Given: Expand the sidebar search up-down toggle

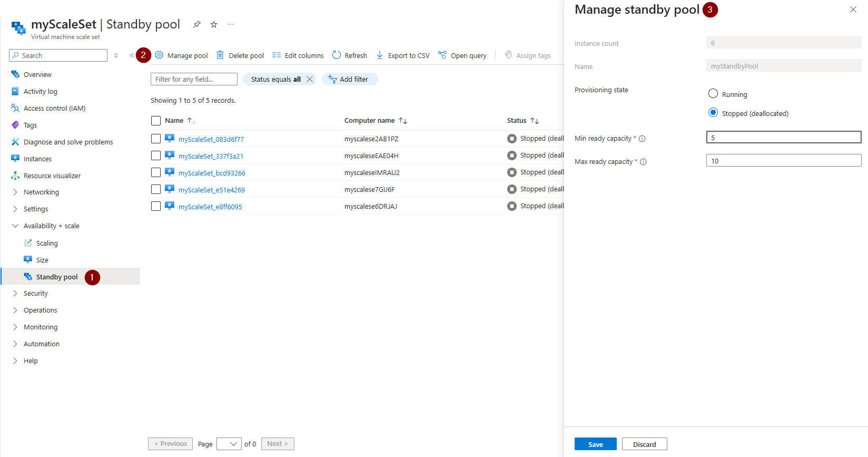Looking at the screenshot, I should coord(116,55).
